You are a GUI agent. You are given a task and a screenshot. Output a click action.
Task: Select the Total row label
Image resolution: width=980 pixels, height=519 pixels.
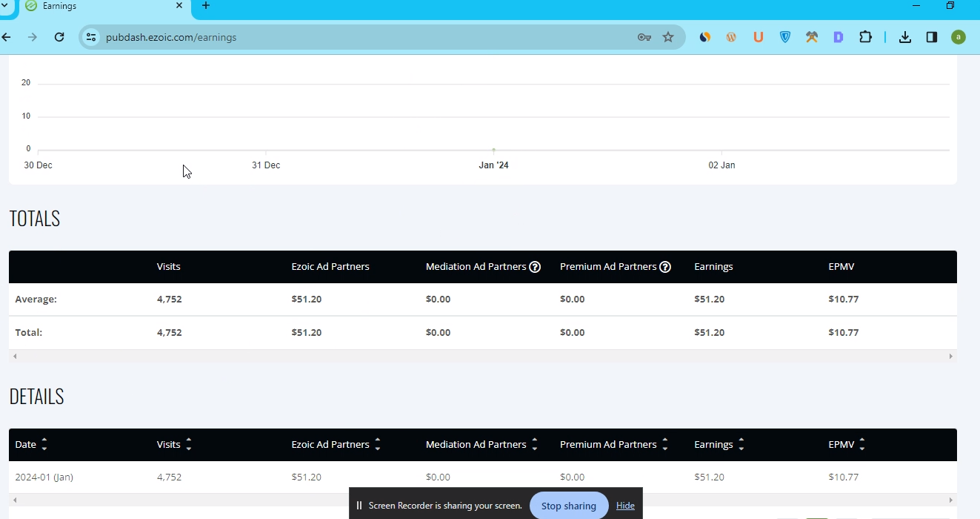29,333
